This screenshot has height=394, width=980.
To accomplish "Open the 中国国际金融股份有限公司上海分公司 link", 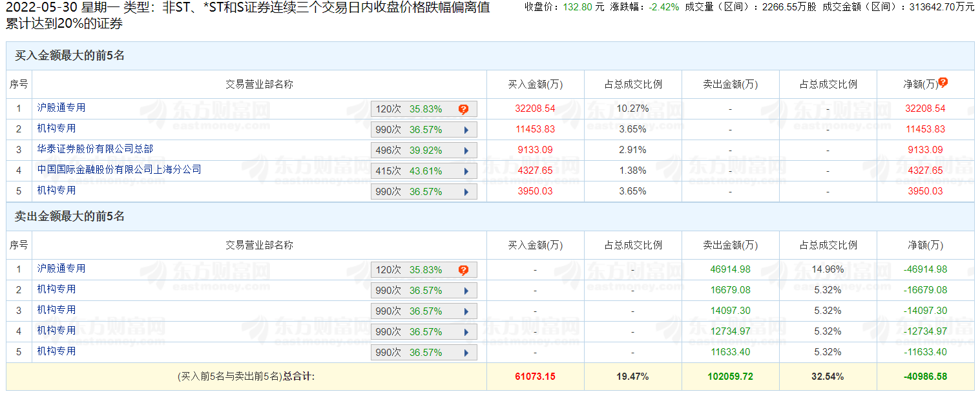I will point(119,170).
